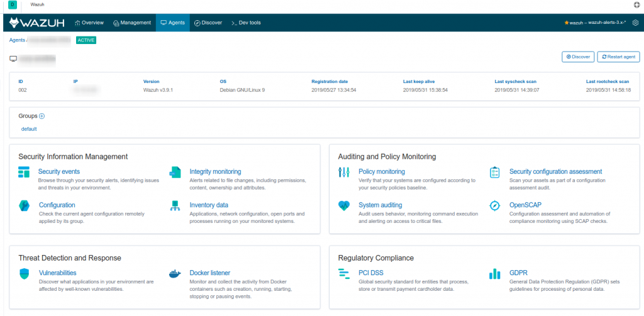644x316 pixels.
Task: Click the Vulnerabilities shield icon
Action: (25, 274)
